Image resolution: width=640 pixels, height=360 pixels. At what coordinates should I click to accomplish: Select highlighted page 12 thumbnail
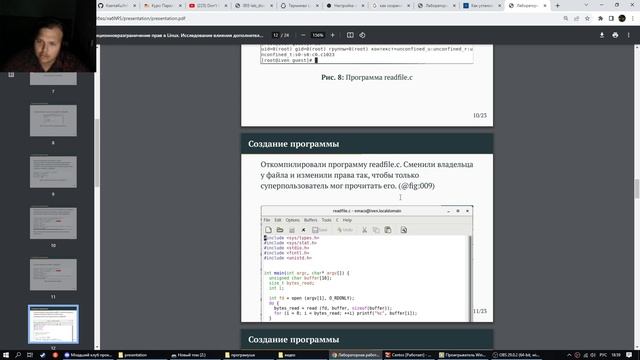tap(53, 324)
